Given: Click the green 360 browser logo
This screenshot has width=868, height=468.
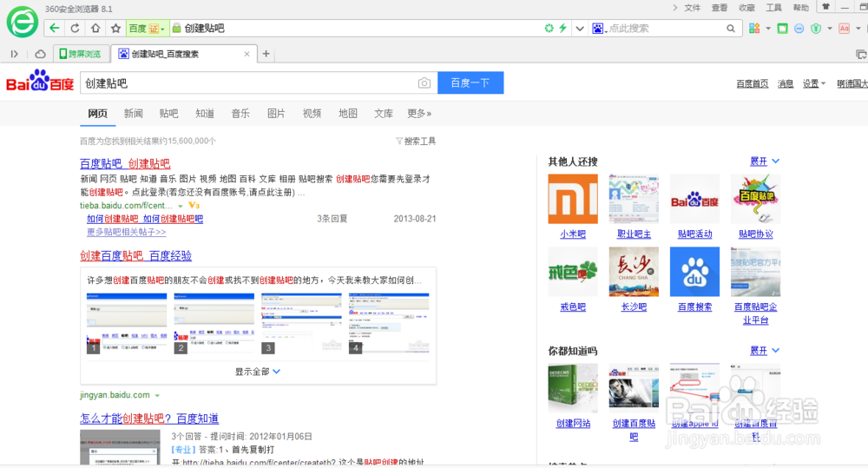Looking at the screenshot, I should (x=23, y=23).
